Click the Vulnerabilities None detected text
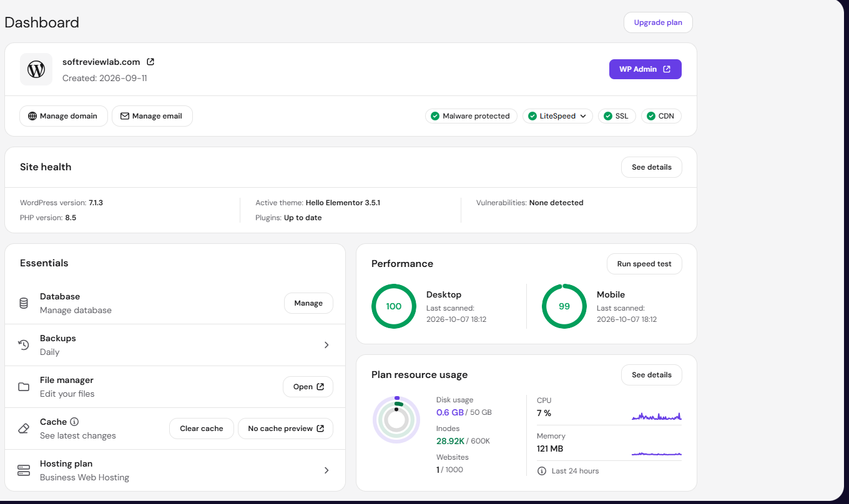The height and width of the screenshot is (504, 849). point(530,203)
